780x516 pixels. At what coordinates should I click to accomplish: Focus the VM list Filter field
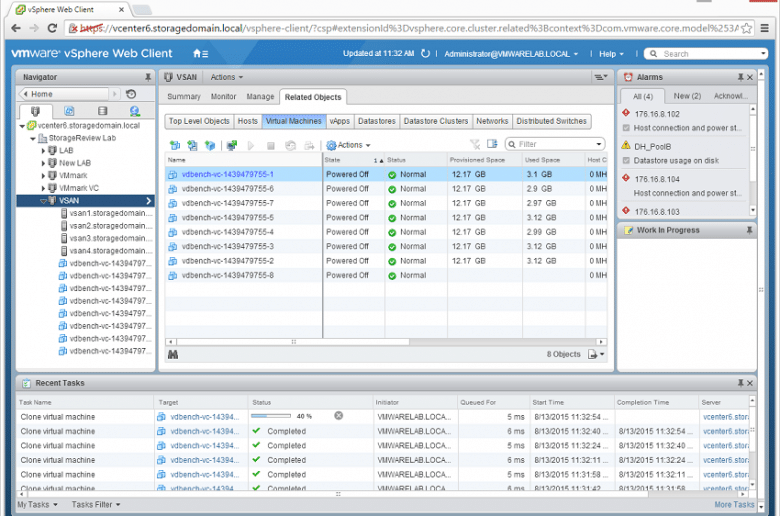coord(555,144)
